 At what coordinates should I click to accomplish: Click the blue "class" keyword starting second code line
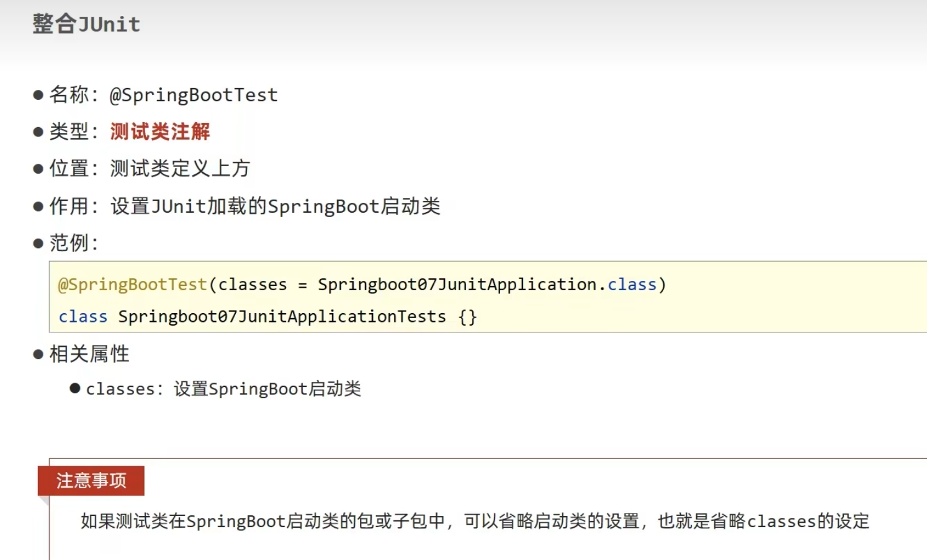point(83,317)
